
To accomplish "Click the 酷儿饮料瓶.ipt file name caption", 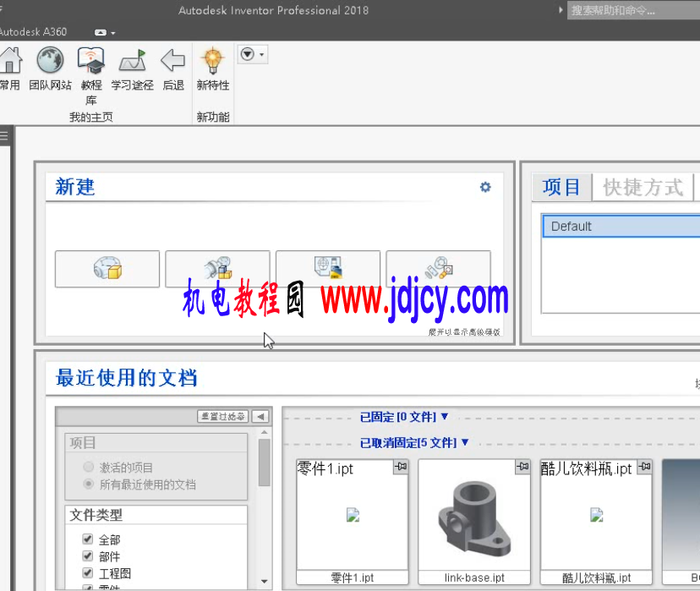I will tap(596, 577).
